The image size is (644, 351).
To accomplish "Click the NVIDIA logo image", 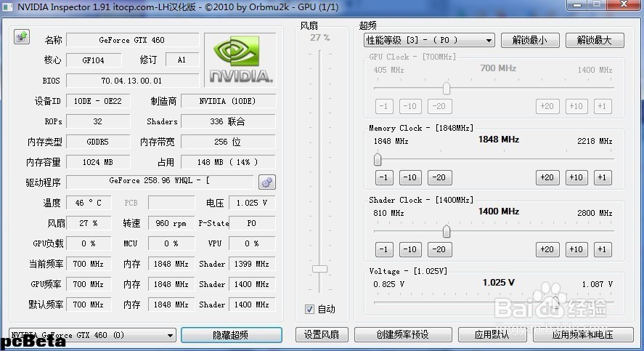I will click(x=240, y=60).
